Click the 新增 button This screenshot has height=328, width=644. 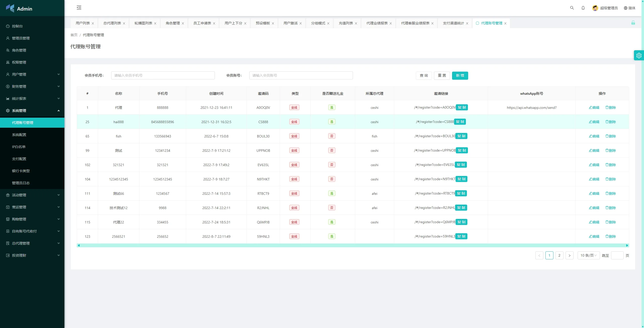(460, 75)
